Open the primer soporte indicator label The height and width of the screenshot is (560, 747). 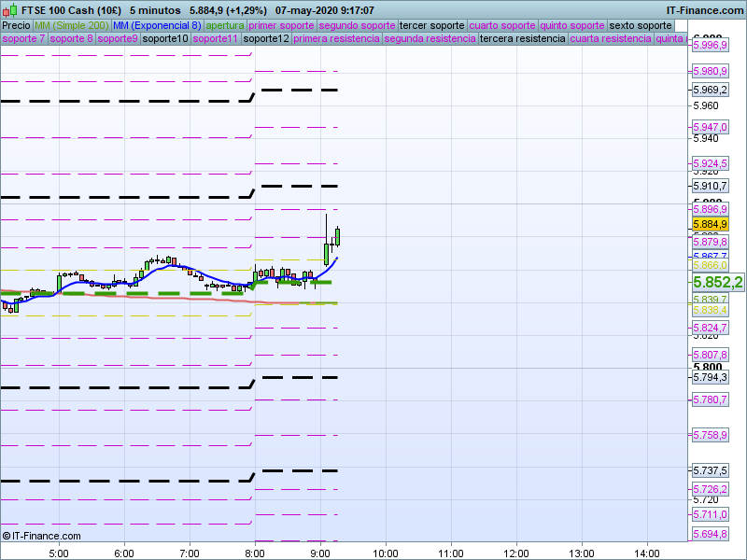click(282, 25)
